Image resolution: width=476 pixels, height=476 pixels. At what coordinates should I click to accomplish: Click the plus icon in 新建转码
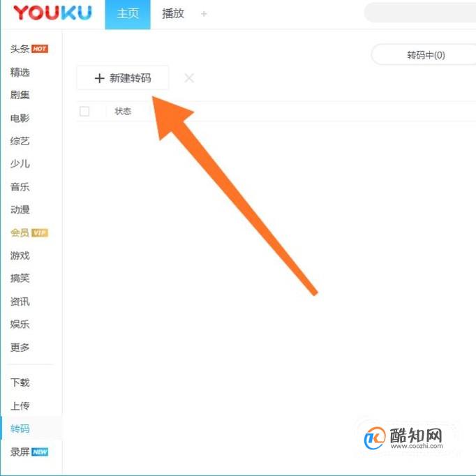pyautogui.click(x=99, y=78)
